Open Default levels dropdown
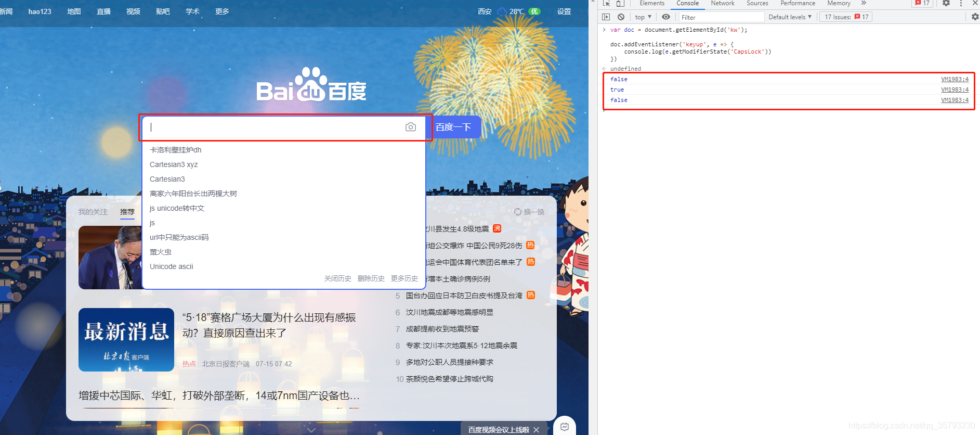The height and width of the screenshot is (435, 980). pos(790,17)
